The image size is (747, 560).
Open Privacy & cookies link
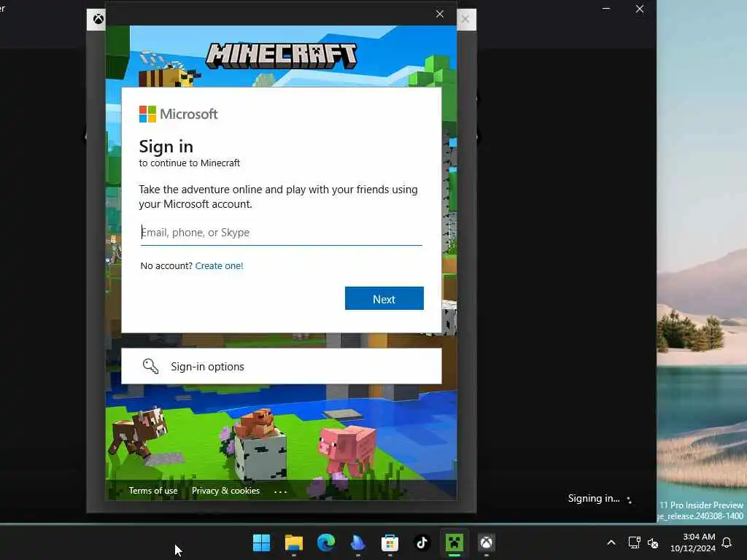point(226,491)
